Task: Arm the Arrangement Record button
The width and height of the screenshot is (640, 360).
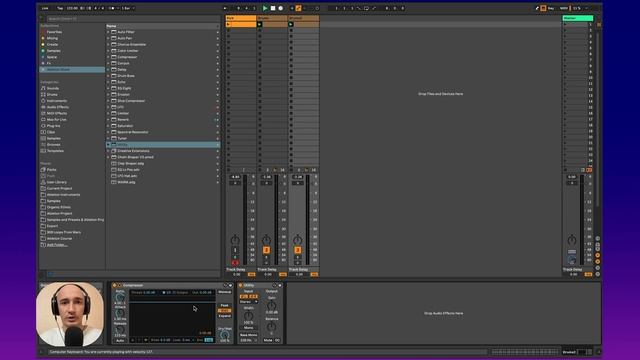Action: pos(280,8)
